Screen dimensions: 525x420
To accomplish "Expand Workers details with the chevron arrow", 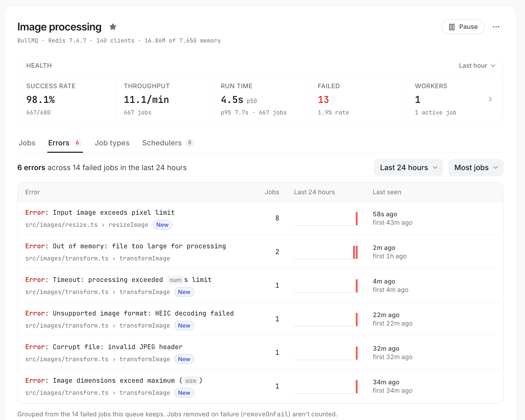I will click(490, 99).
